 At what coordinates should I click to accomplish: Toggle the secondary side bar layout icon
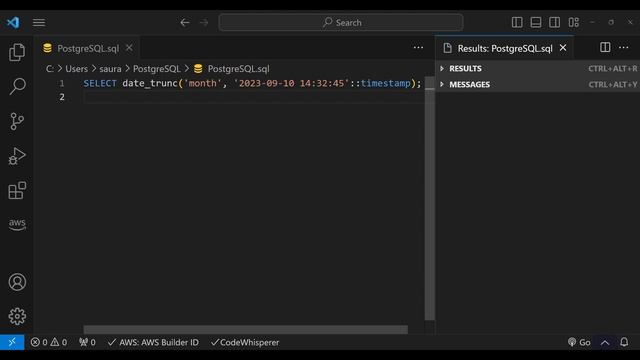[x=555, y=22]
